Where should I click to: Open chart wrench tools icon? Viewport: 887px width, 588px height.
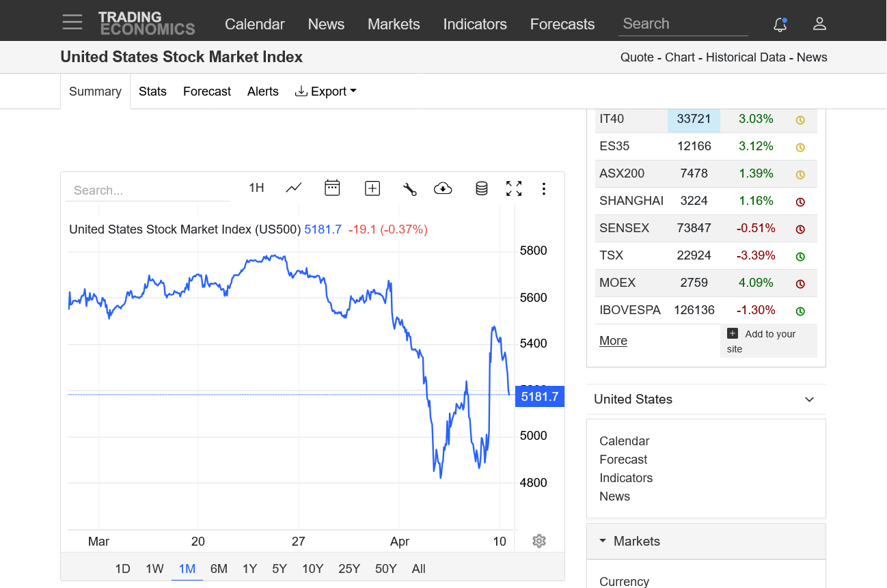tap(410, 189)
